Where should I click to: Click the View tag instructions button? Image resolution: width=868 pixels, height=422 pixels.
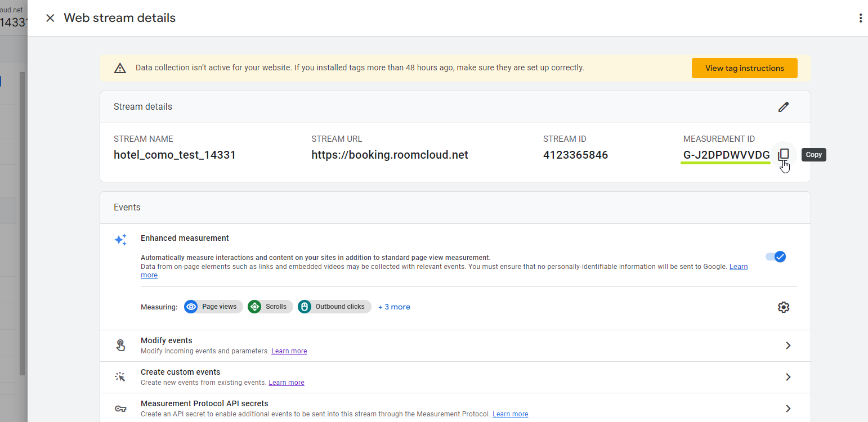click(x=744, y=68)
